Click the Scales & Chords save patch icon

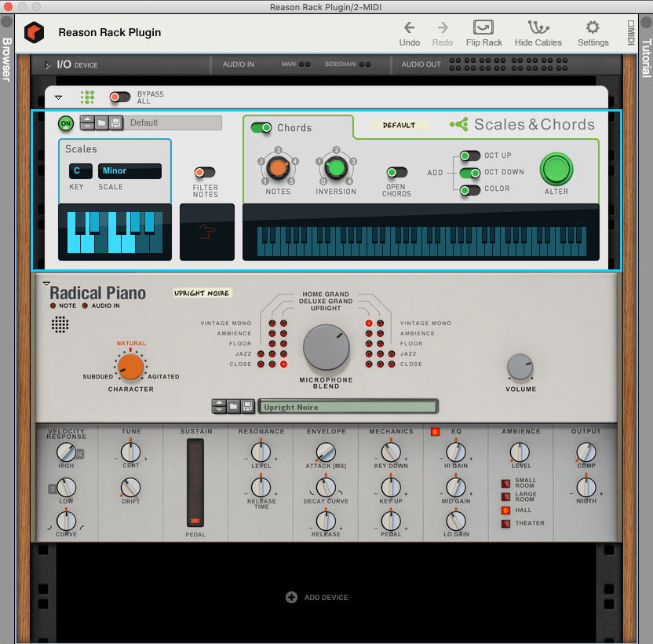point(115,123)
